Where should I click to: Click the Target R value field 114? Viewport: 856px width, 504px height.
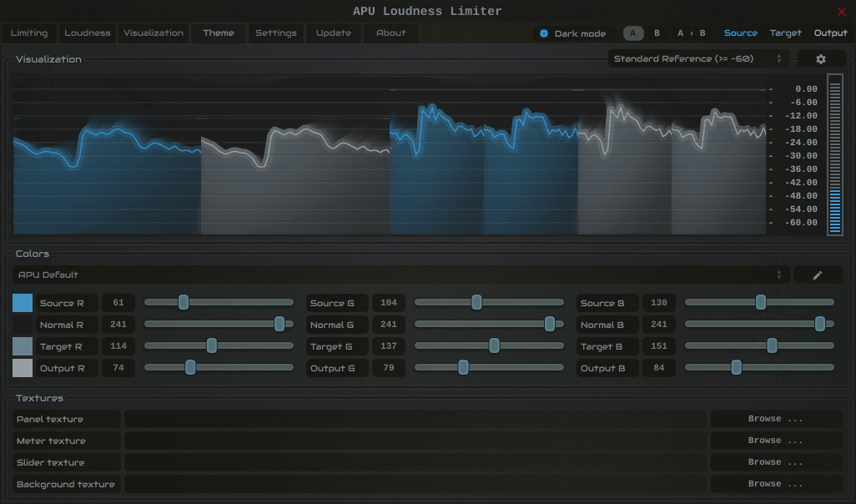[118, 347]
